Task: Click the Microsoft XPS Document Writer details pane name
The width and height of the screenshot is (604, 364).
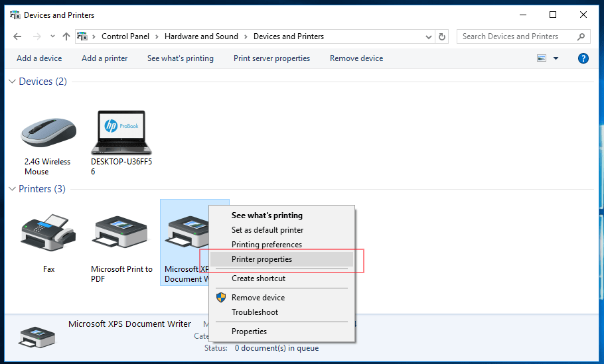Action: coord(129,324)
